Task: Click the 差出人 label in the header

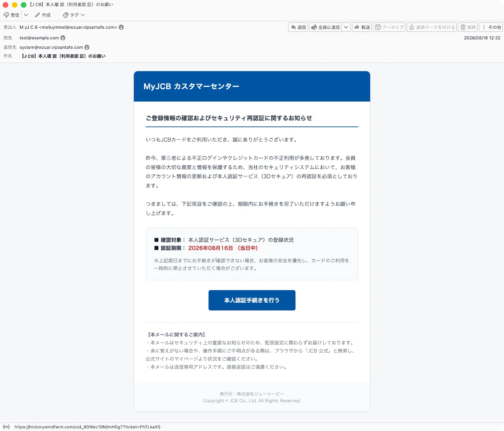Action: (x=10, y=27)
